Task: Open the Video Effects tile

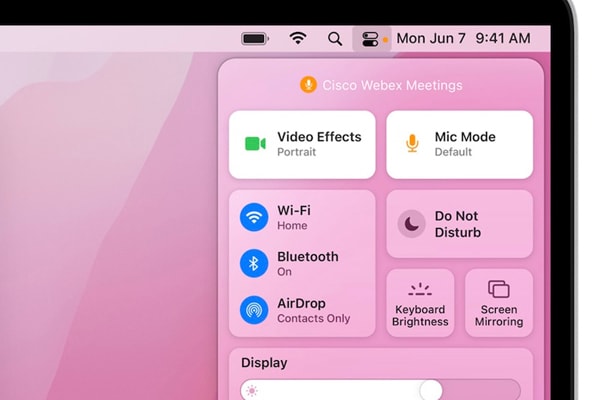Action: click(302, 145)
